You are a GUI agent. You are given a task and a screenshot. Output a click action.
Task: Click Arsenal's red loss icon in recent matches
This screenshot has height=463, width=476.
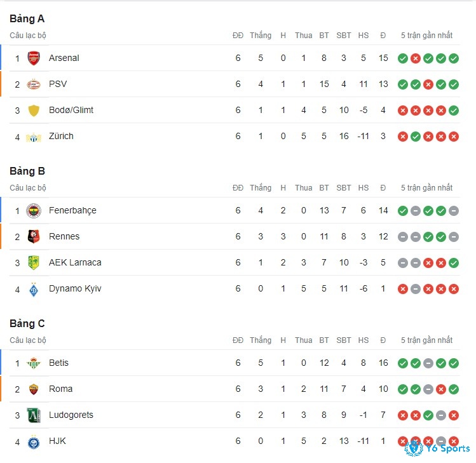[x=416, y=58]
